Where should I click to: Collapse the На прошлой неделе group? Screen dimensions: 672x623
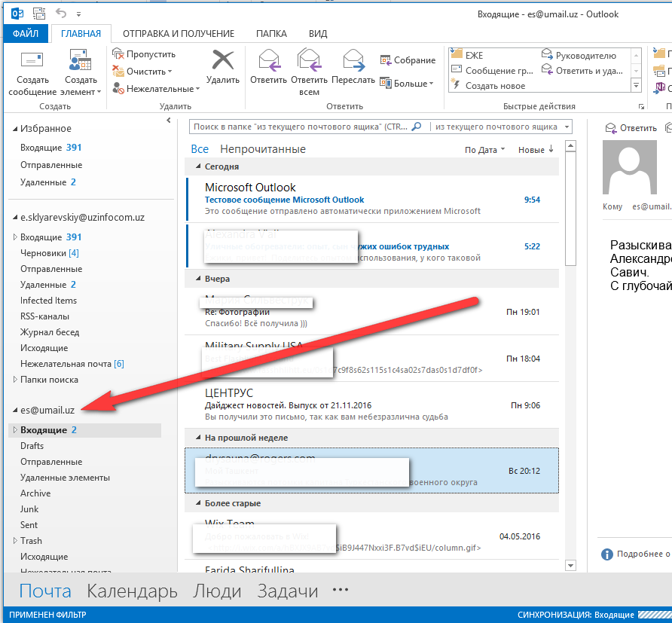198,438
